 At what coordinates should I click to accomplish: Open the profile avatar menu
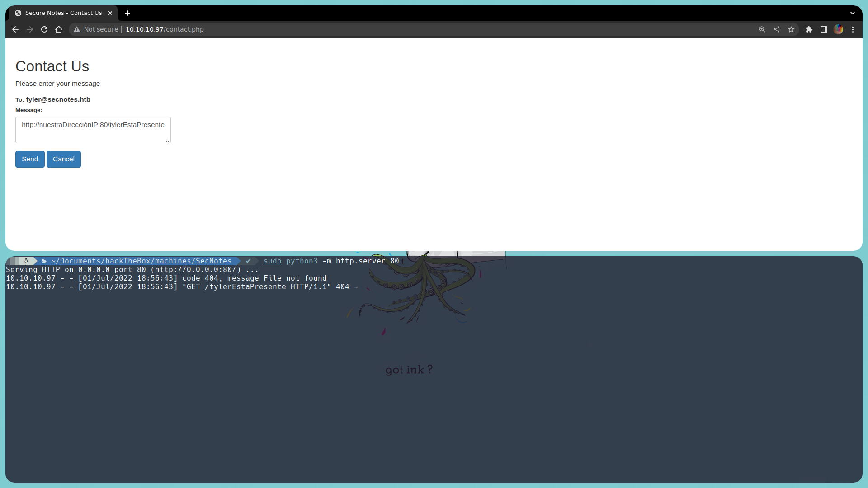coord(839,29)
